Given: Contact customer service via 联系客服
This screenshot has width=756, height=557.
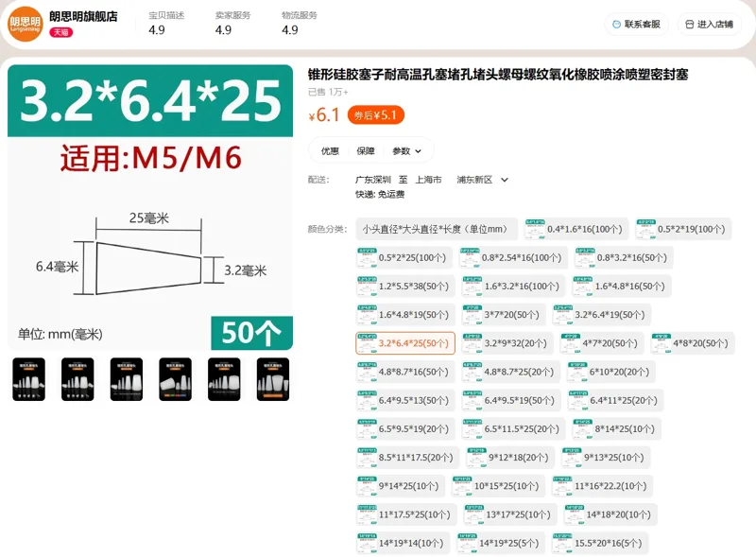Looking at the screenshot, I should [636, 25].
